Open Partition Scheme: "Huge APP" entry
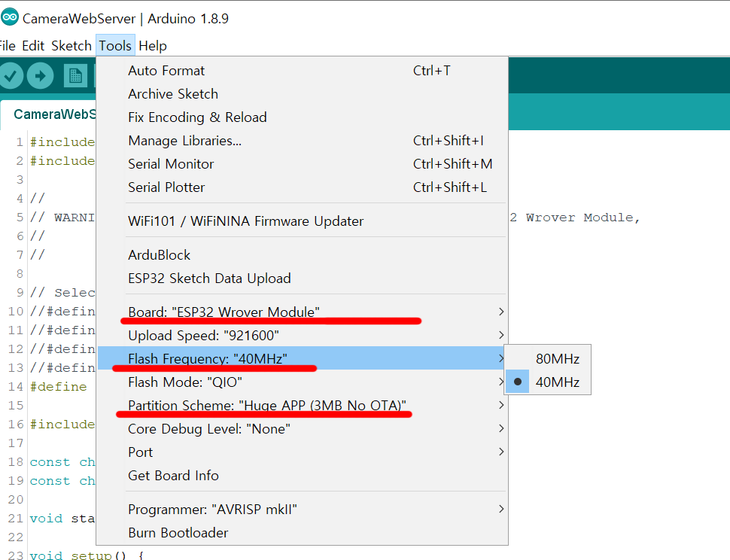The width and height of the screenshot is (730, 560). tap(302, 405)
